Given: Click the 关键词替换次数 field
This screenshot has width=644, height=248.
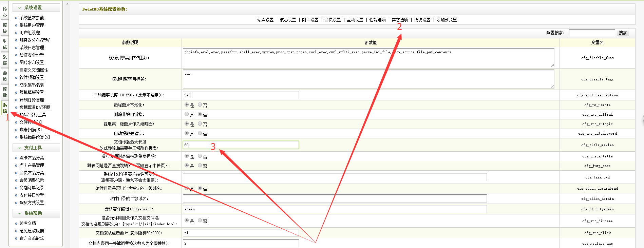Looking at the screenshot, I should [241, 243].
